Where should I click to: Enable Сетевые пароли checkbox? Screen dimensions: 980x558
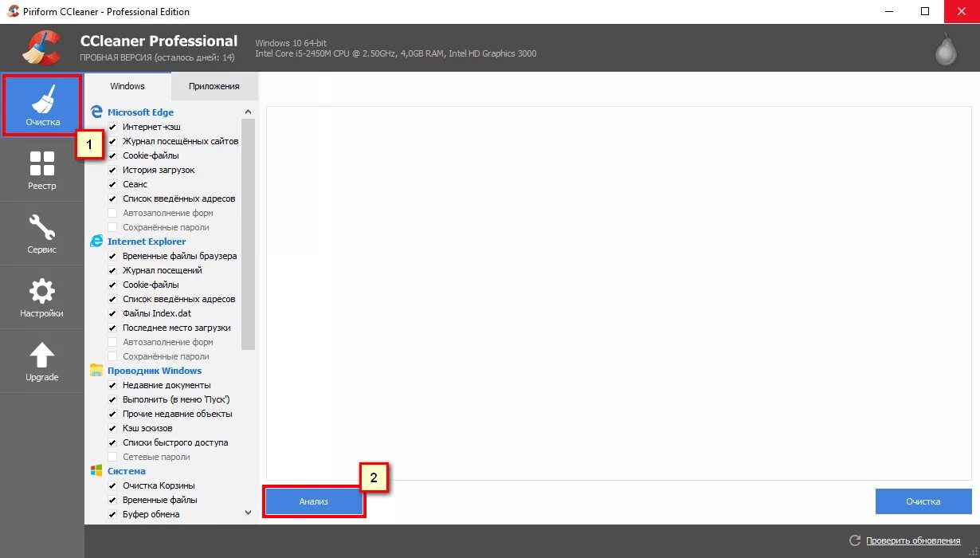[112, 457]
